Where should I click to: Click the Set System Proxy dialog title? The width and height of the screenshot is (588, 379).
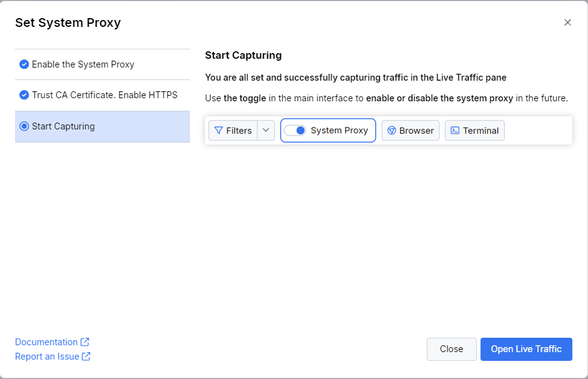[x=67, y=23]
